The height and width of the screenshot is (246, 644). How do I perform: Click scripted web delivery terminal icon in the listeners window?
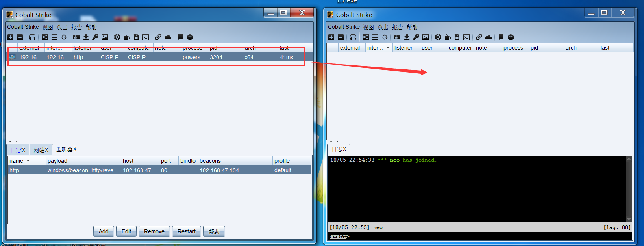[146, 37]
